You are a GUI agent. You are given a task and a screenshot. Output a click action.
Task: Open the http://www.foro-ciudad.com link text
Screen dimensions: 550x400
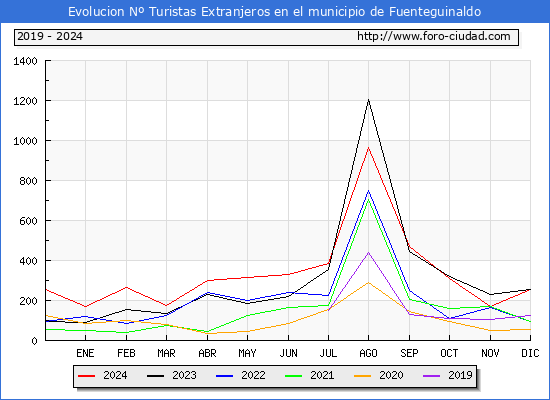click(434, 36)
